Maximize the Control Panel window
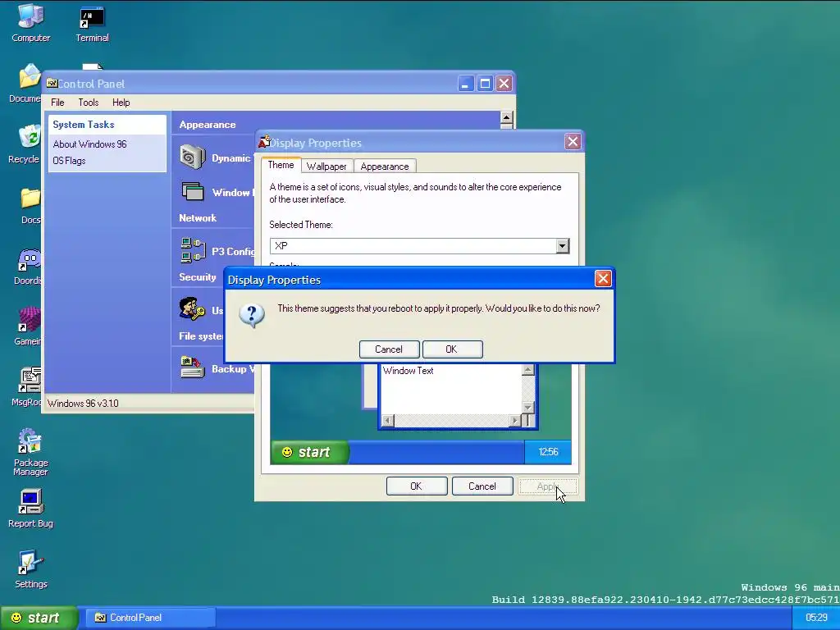Viewport: 840px width, 630px height. pyautogui.click(x=485, y=83)
